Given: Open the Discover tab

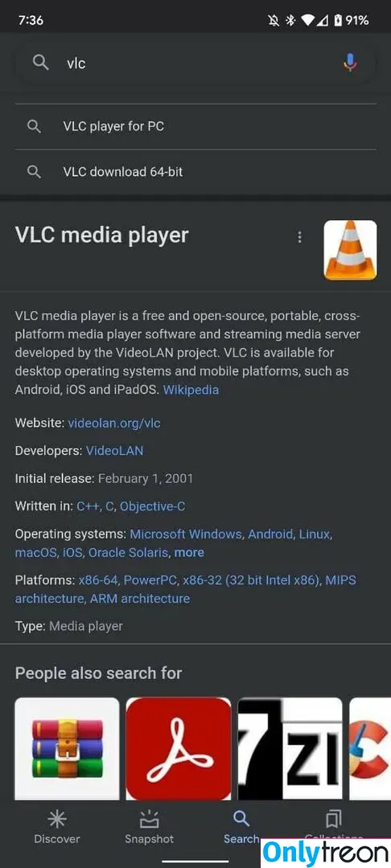Looking at the screenshot, I should coord(57,828).
